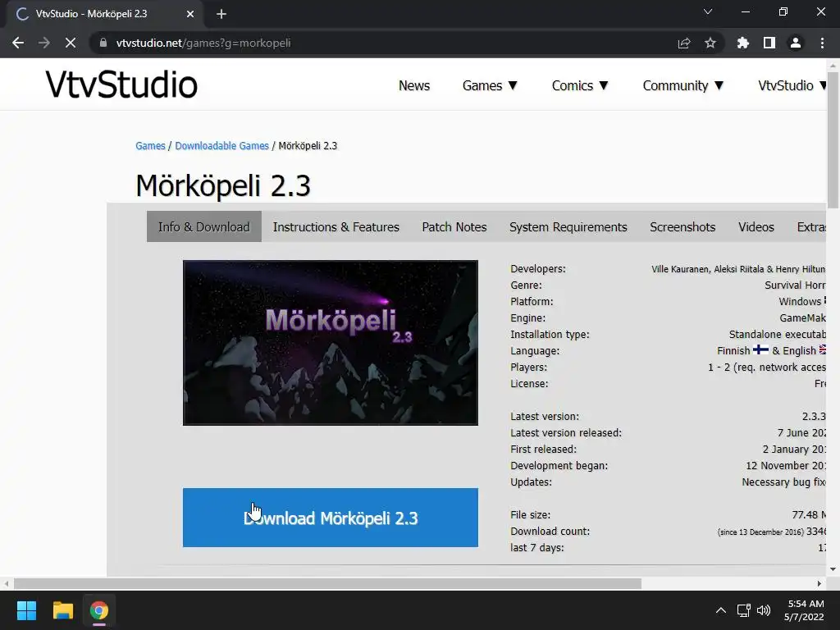Screen dimensions: 840x630
Task: Toggle the browser side panel icon
Action: pyautogui.click(x=769, y=43)
